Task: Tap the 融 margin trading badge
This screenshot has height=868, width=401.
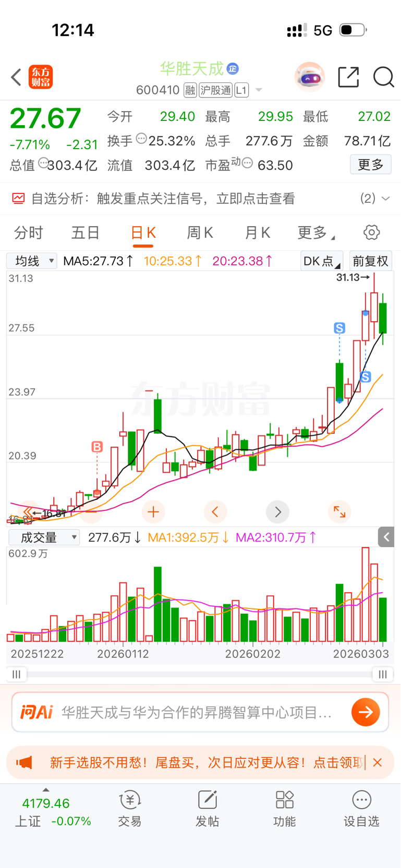Action: point(190,90)
